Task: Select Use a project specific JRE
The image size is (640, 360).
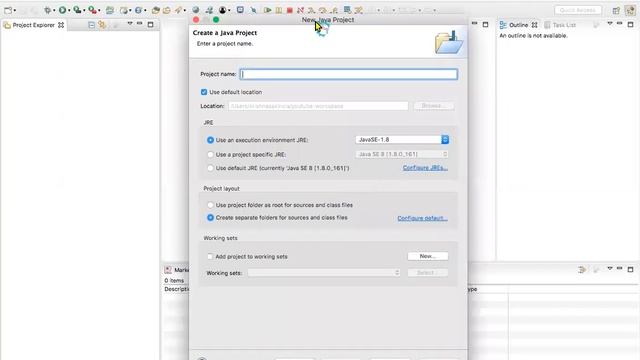Action: pyautogui.click(x=210, y=155)
